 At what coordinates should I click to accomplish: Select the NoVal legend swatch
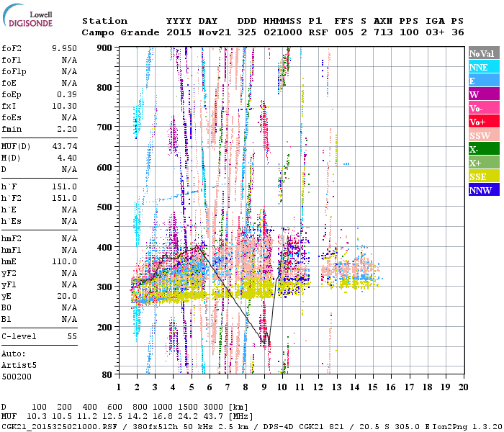(484, 53)
